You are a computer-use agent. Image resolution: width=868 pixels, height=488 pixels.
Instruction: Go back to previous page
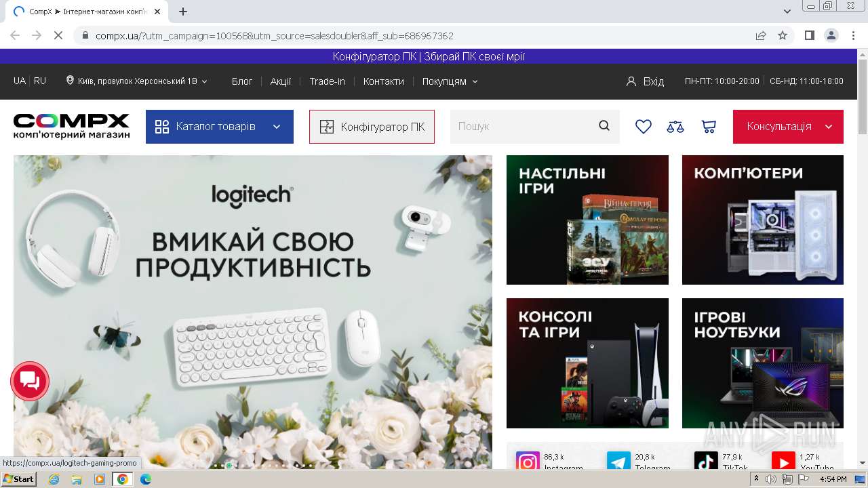(x=15, y=35)
